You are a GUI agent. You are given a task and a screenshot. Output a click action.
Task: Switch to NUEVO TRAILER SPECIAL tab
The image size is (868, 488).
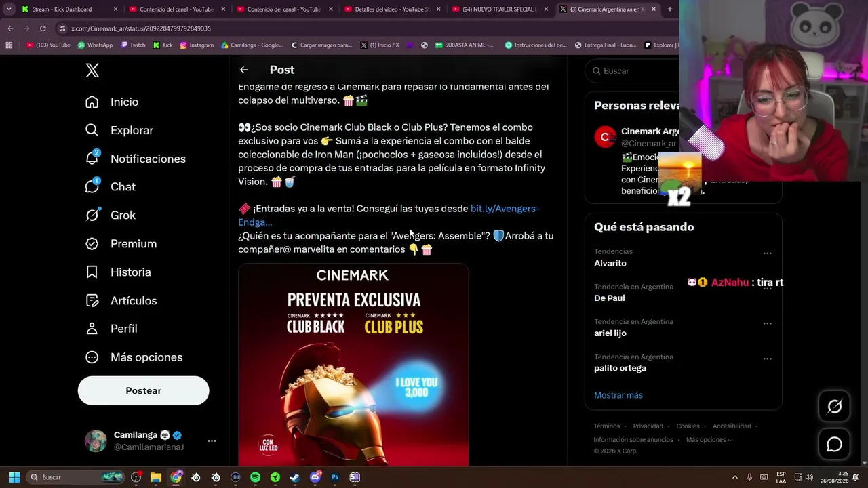click(499, 9)
